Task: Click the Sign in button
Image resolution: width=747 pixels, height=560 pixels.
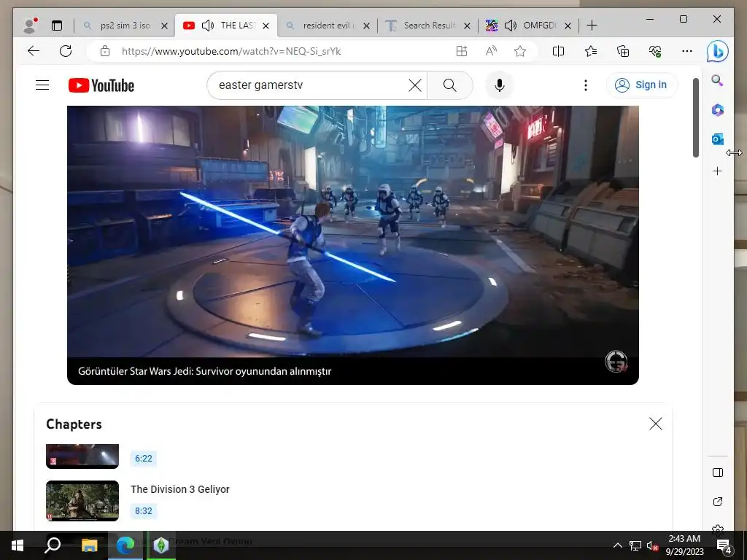Action: click(x=642, y=85)
